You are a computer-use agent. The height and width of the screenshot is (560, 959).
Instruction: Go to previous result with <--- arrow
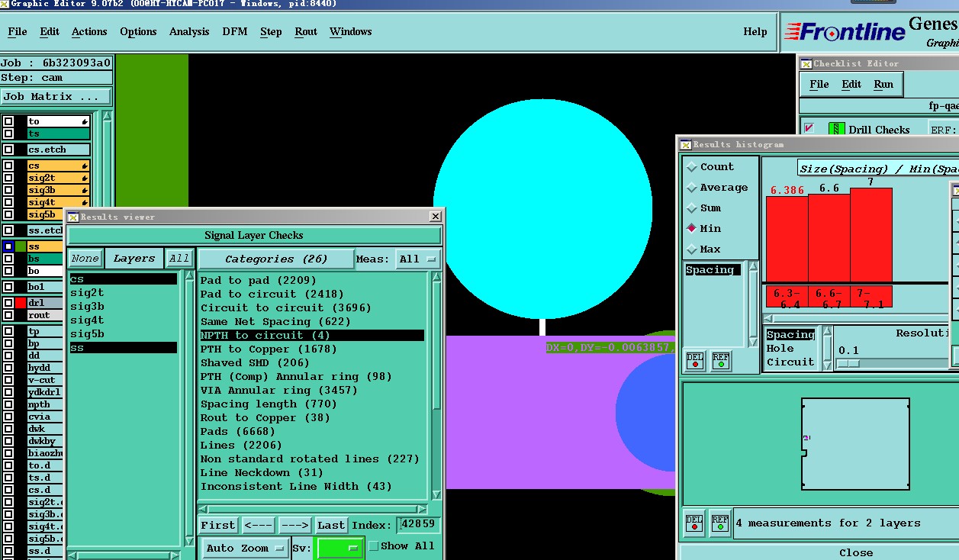click(258, 525)
